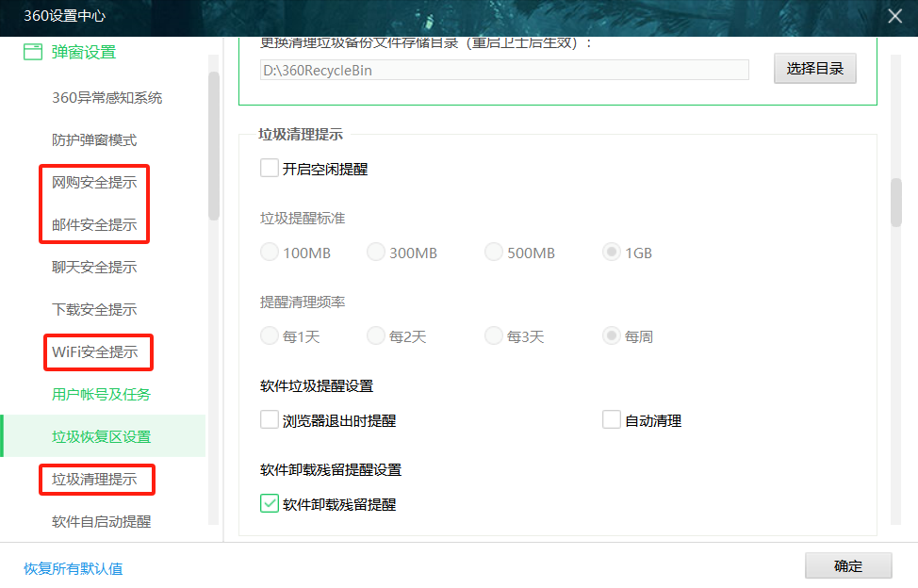Open 360异常感知系统 settings
Viewport: 918px width, 588px height.
pyautogui.click(x=107, y=98)
